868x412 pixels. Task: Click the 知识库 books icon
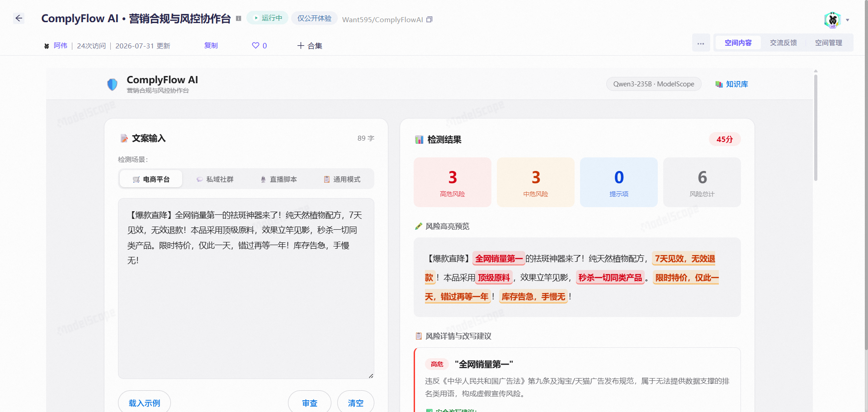[719, 84]
